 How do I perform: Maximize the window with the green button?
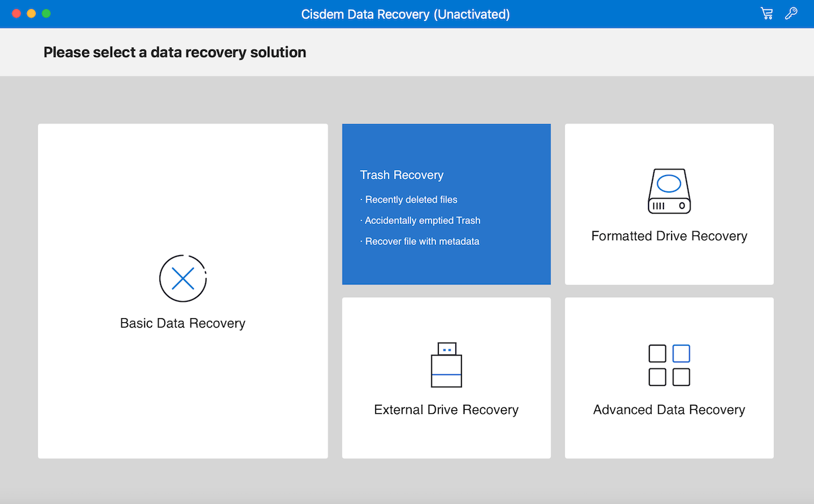46,14
